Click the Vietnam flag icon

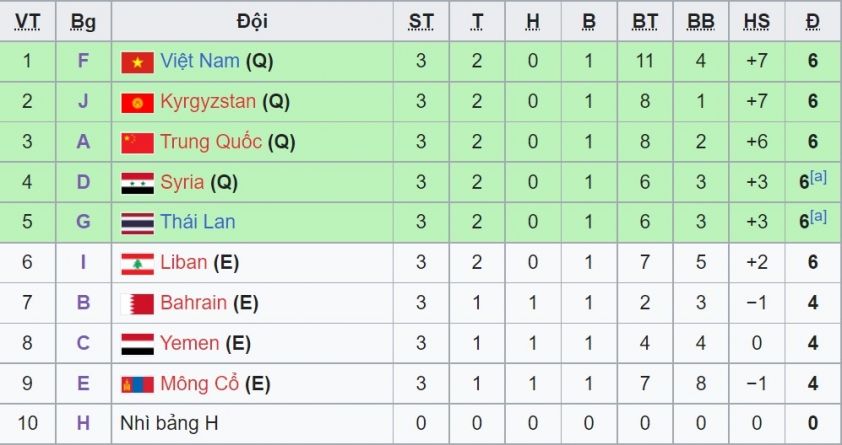point(137,62)
